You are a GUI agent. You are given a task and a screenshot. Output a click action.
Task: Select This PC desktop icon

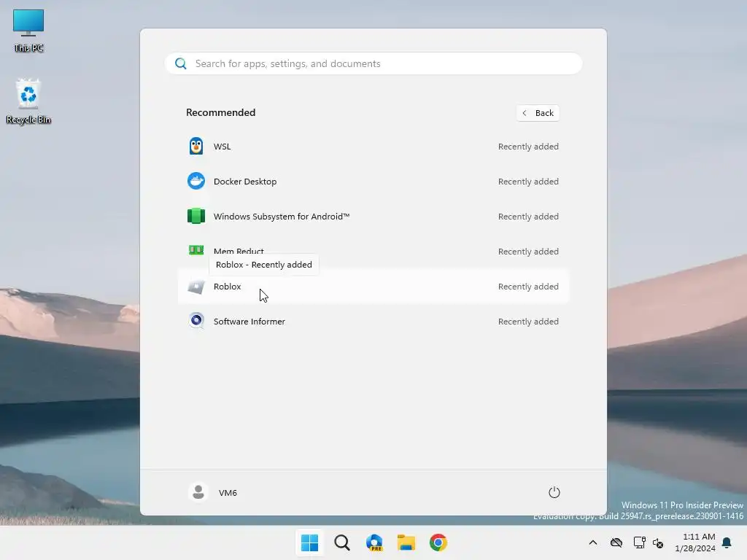(28, 31)
